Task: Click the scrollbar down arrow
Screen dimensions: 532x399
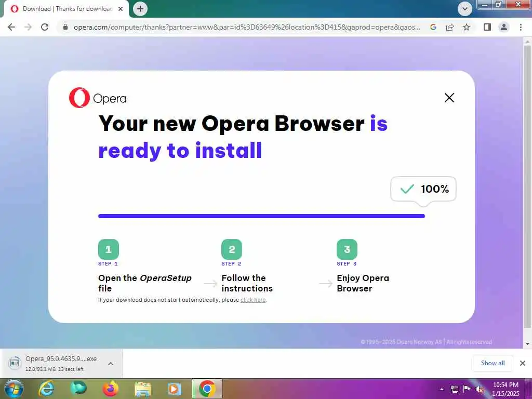Action: click(528, 344)
